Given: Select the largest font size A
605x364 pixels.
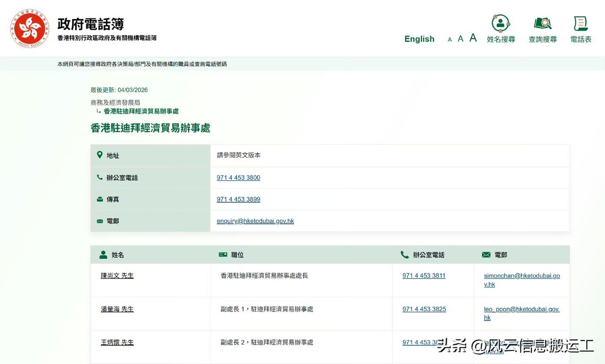Looking at the screenshot, I should coord(473,38).
